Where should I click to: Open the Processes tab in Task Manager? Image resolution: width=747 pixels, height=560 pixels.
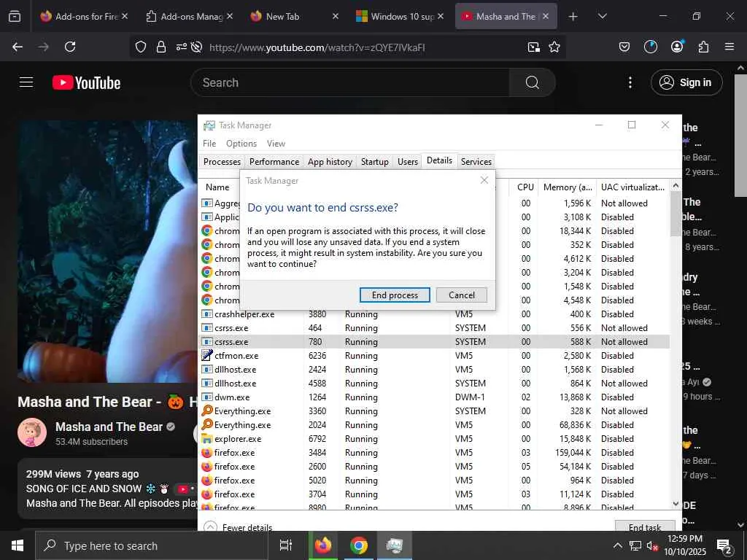[222, 161]
